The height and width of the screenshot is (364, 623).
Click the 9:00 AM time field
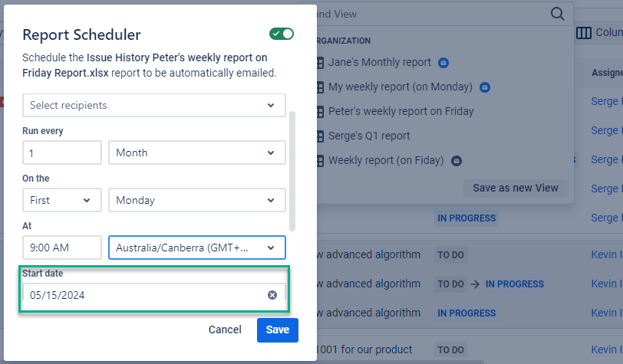(62, 248)
